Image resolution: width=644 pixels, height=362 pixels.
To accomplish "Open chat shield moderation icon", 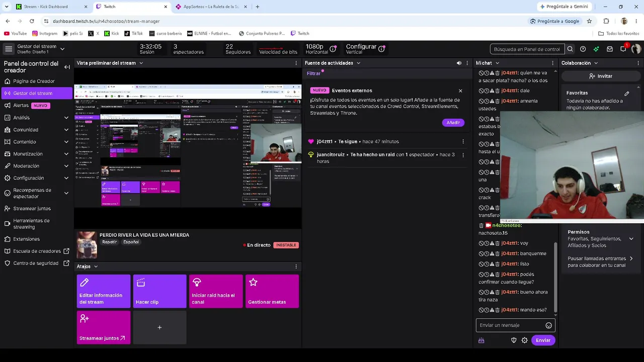I will (x=514, y=340).
